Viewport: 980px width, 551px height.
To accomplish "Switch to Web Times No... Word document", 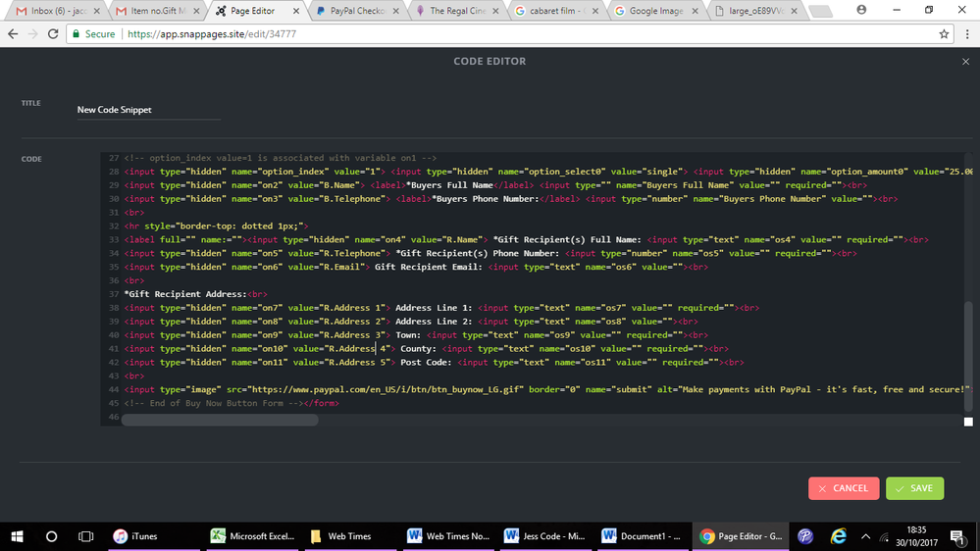I will 448,536.
